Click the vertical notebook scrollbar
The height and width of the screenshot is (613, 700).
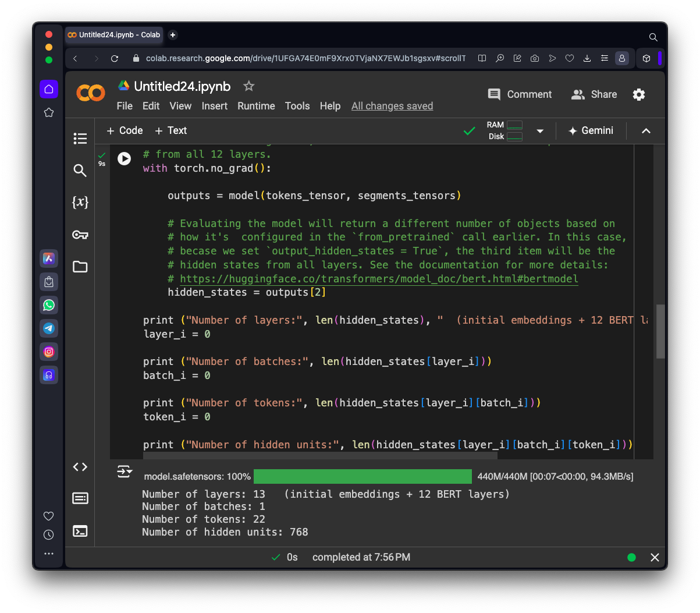point(660,331)
